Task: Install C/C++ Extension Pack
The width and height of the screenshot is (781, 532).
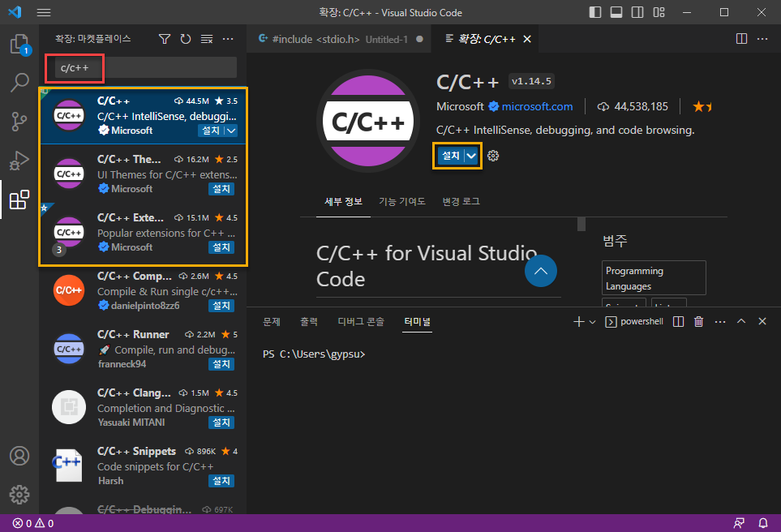Action: [221, 247]
